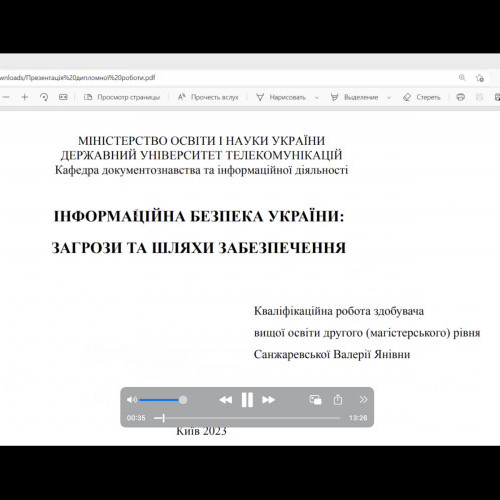Select the Выделение highlight tool
This screenshot has width=500, height=500.
click(354, 97)
